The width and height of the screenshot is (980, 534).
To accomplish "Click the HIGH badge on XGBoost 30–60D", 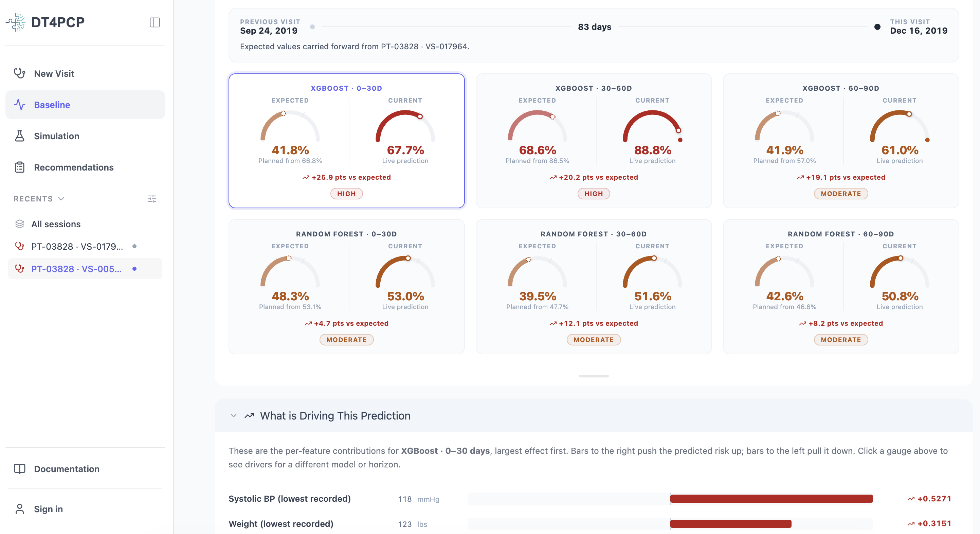I will coord(594,194).
